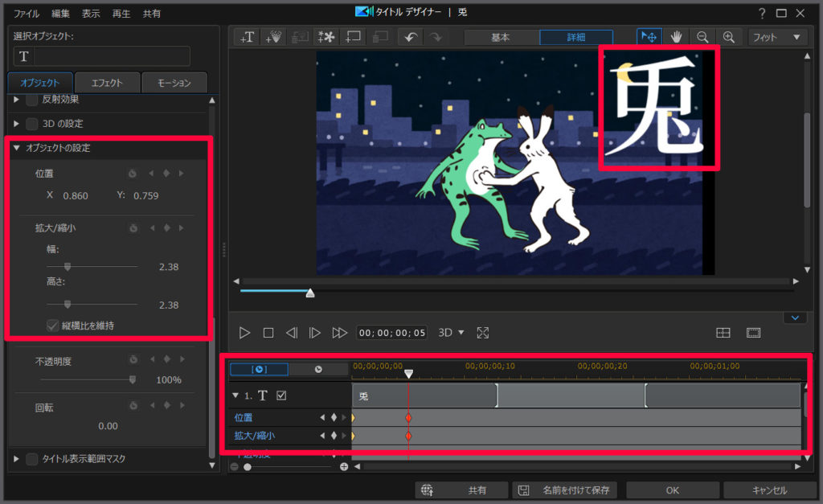Viewport: 823px width, 504px height.
Task: Open the フィット zoom dropdown
Action: (776, 37)
